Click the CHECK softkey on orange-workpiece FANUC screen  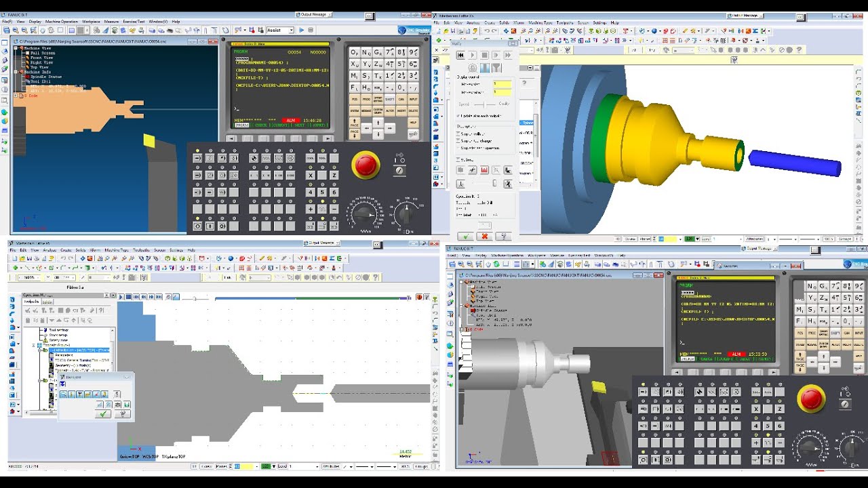tap(262, 125)
